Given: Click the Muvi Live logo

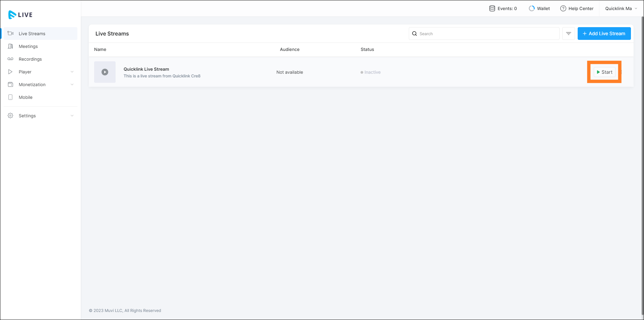Looking at the screenshot, I should point(20,15).
